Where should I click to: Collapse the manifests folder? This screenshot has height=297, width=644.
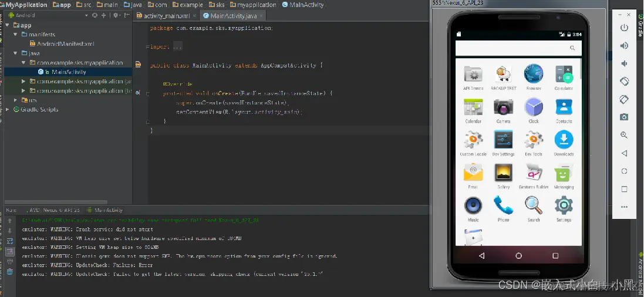pos(16,35)
